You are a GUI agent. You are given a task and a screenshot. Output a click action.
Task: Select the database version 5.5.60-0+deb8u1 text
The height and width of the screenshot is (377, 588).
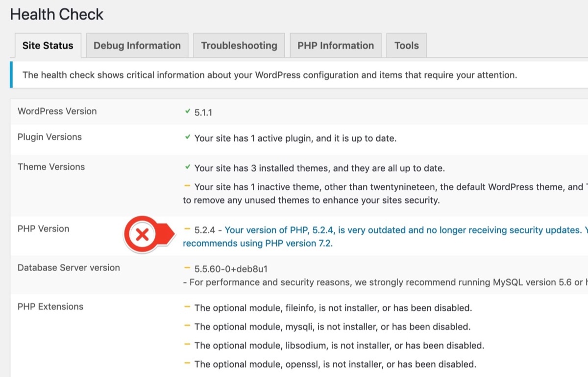pos(231,269)
